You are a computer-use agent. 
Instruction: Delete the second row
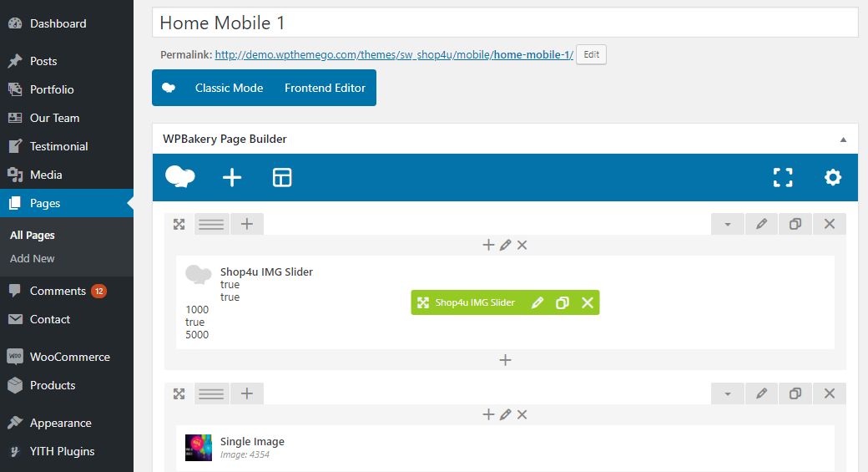(830, 393)
